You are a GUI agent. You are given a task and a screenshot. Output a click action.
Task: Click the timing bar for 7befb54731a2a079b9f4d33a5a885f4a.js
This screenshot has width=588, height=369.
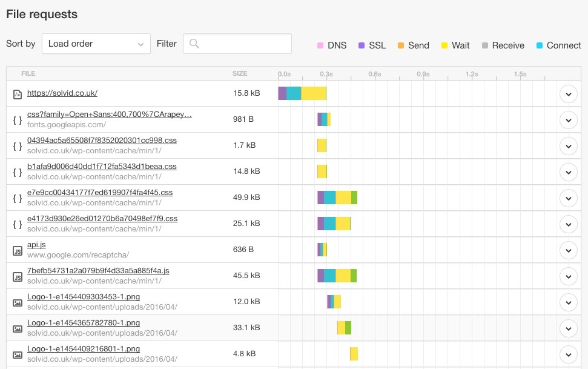click(x=337, y=276)
